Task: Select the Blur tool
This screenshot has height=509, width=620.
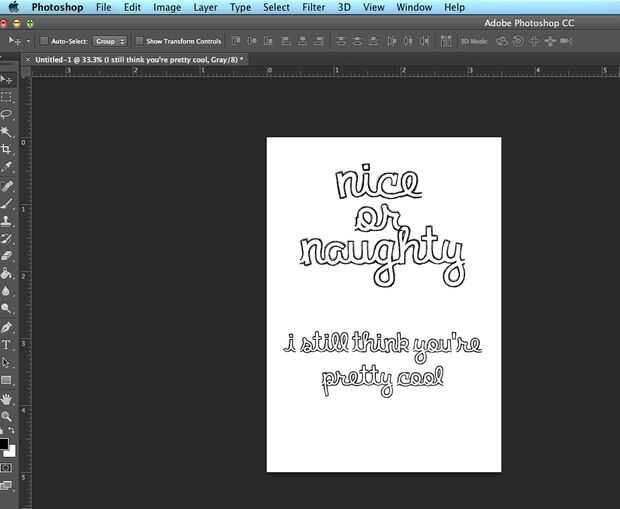Action: point(6,291)
